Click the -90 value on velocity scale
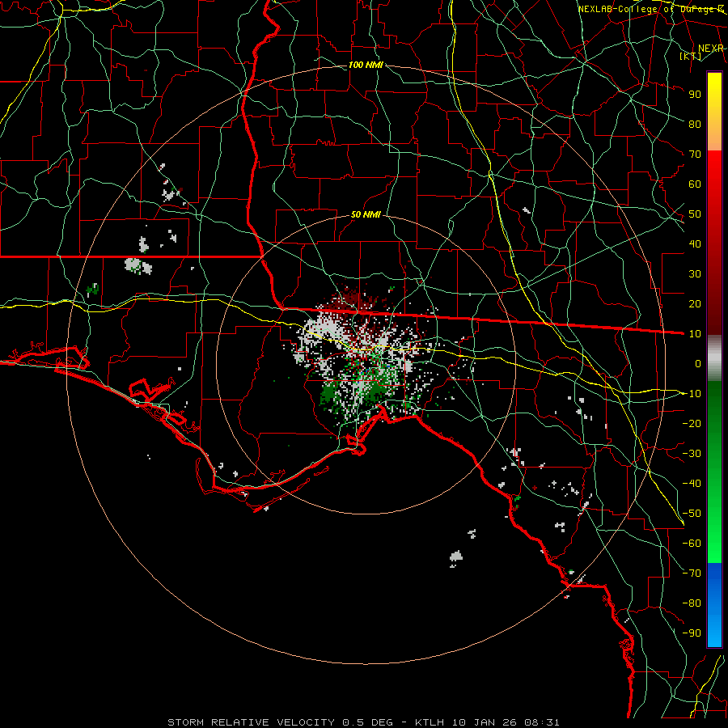 click(692, 633)
